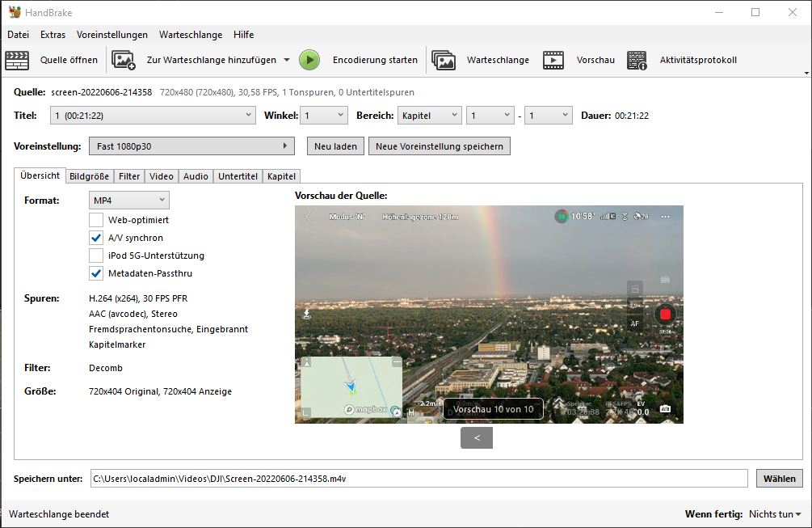Open the Extras menu
812x528 pixels.
(x=53, y=35)
